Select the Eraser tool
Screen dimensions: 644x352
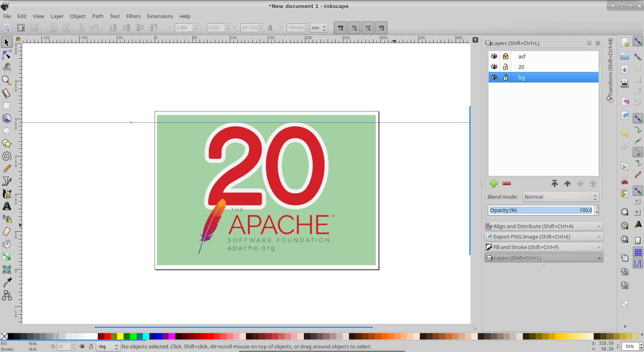click(7, 231)
